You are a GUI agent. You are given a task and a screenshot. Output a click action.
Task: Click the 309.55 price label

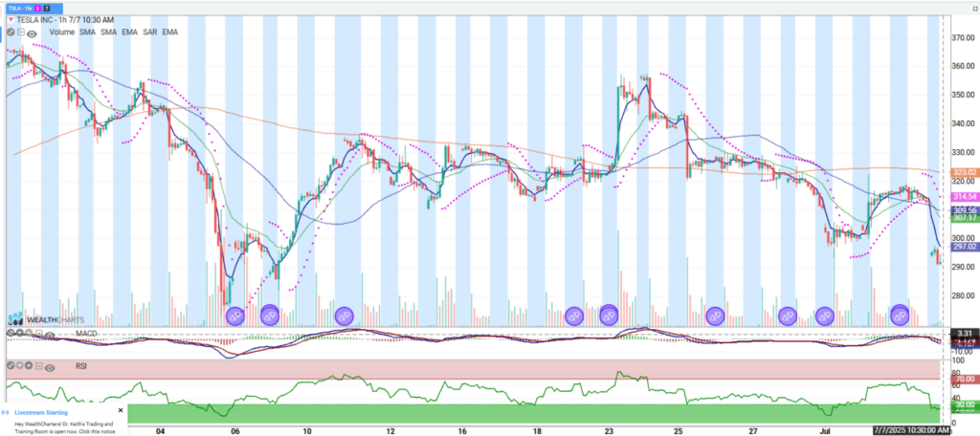(964, 210)
